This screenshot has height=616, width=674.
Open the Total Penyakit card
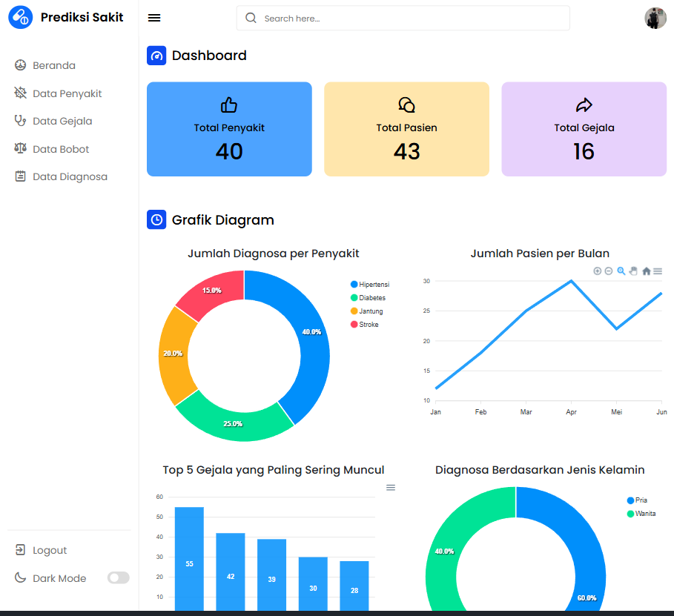click(x=229, y=129)
